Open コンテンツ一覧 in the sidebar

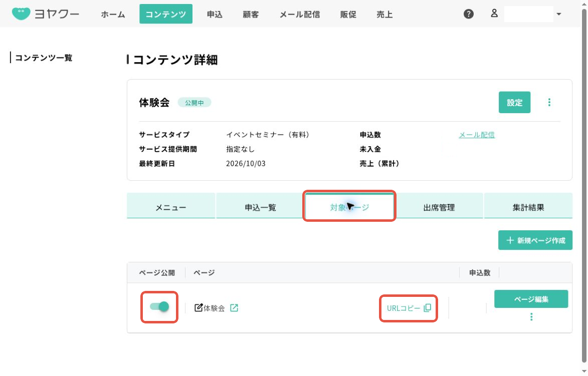click(44, 58)
